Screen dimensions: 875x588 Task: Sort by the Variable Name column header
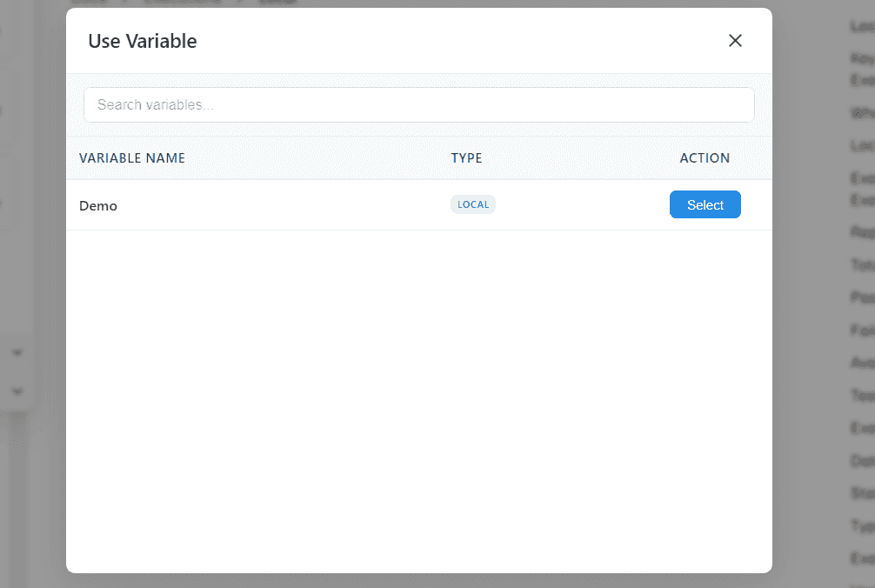(132, 158)
